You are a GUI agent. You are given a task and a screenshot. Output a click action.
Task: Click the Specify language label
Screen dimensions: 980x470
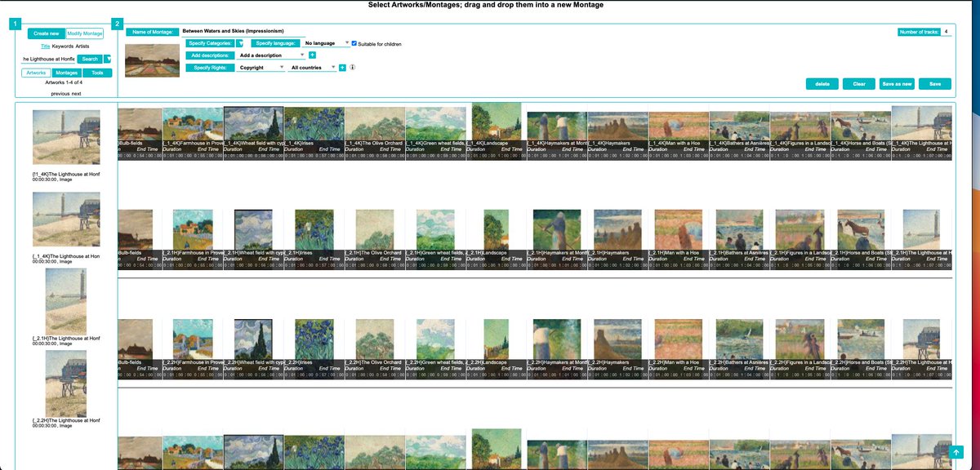tap(274, 43)
